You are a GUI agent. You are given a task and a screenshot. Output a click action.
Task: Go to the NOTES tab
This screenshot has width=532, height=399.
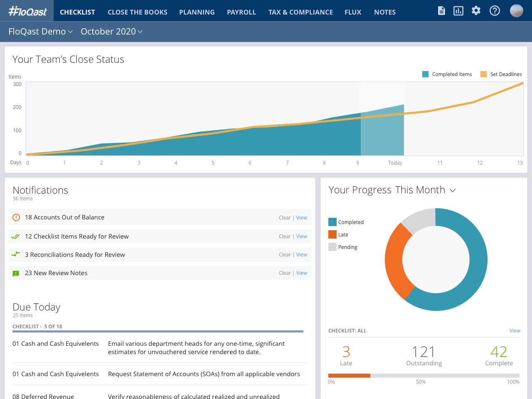point(385,12)
